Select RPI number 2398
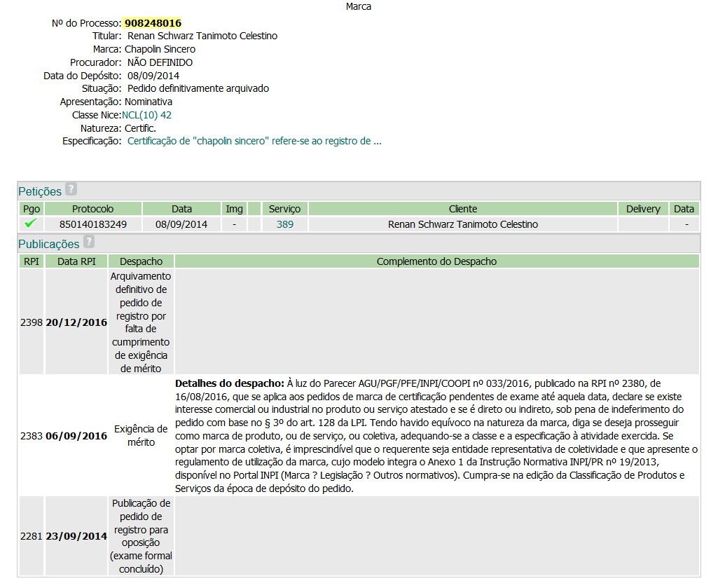711x588 pixels. [x=32, y=322]
